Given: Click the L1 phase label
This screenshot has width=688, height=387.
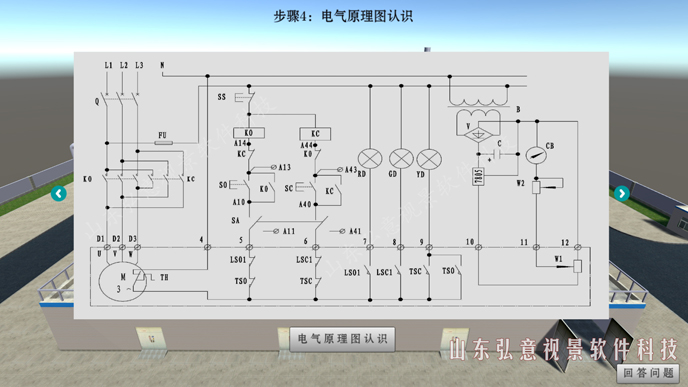Looking at the screenshot, I should click(108, 65).
